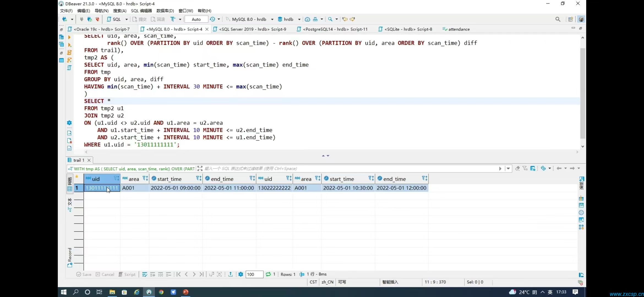
Task: Click the result panel gear configuration icon
Action: 241,274
